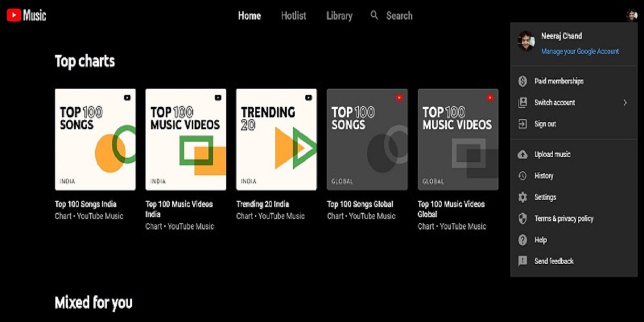Select the Upload music option
644x322 pixels.
[551, 154]
